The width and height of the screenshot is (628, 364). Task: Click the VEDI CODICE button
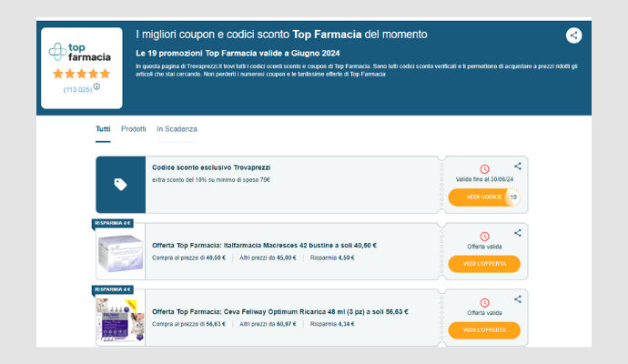(x=484, y=197)
